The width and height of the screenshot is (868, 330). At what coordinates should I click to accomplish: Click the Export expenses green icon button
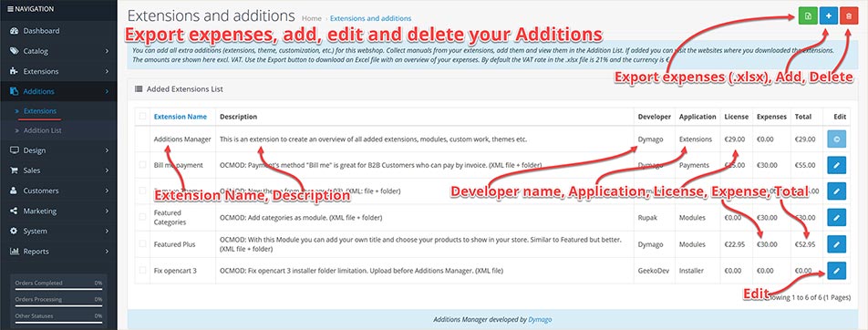pyautogui.click(x=808, y=17)
